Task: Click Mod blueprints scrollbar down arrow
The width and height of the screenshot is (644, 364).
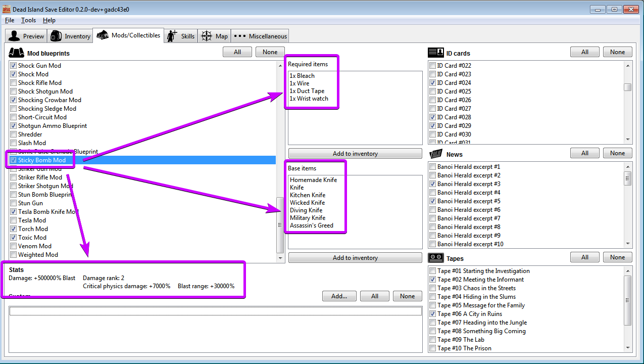Action: 281,258
